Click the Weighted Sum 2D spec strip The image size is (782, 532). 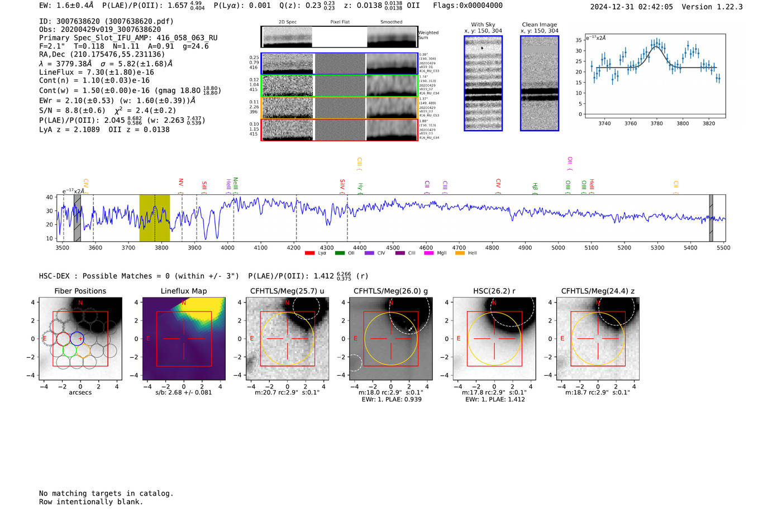click(339, 37)
